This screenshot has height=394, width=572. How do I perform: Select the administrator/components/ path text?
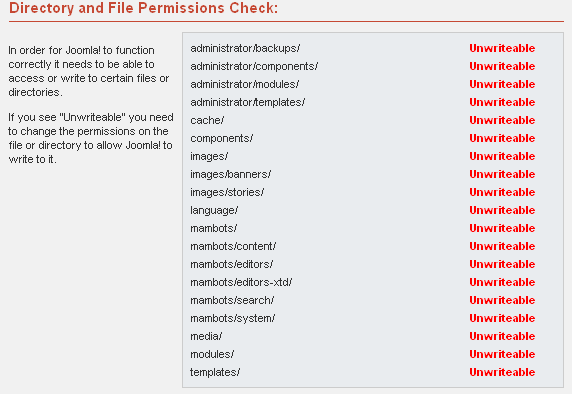pyautogui.click(x=254, y=66)
